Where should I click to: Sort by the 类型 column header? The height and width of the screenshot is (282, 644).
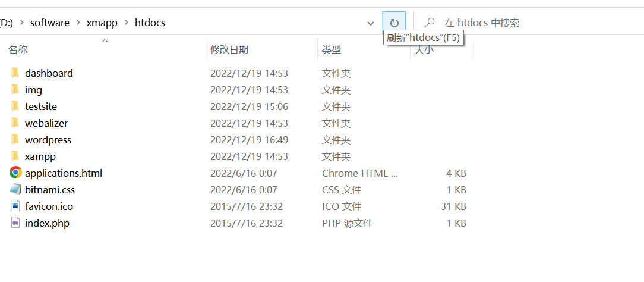pyautogui.click(x=332, y=50)
